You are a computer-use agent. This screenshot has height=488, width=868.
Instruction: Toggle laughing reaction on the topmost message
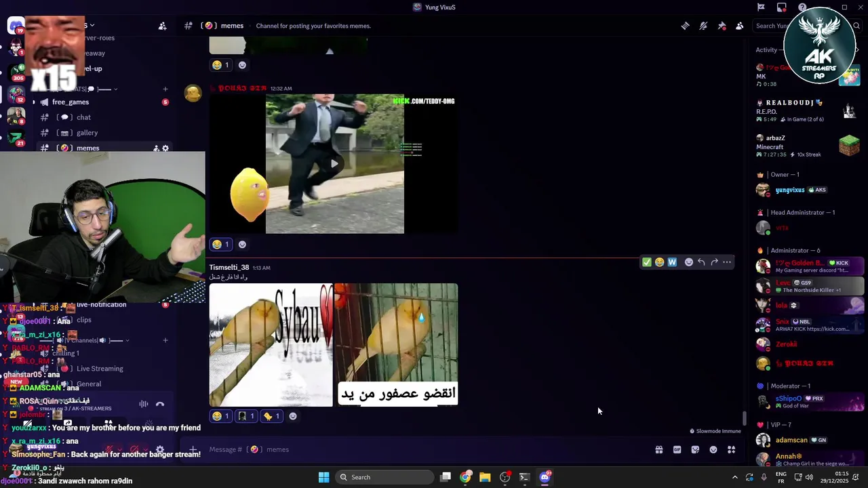pyautogui.click(x=221, y=65)
